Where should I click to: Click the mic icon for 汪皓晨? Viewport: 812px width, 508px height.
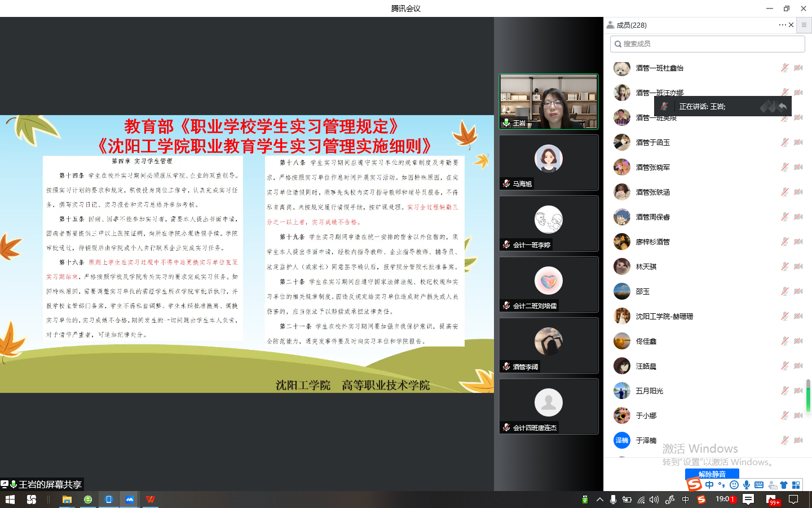(x=784, y=366)
